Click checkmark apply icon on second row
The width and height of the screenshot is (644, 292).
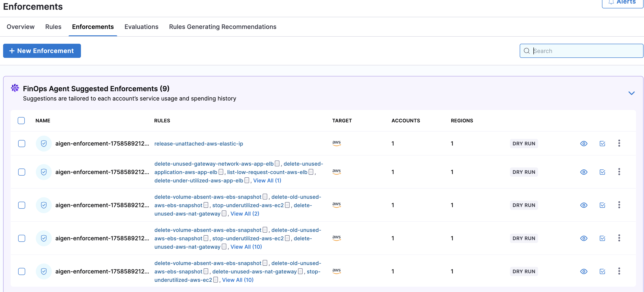[x=602, y=172]
